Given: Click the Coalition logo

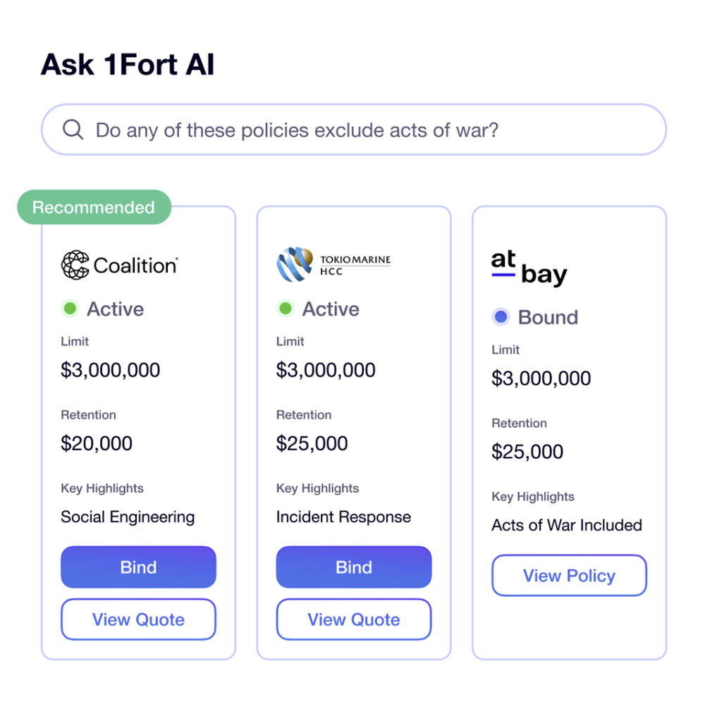Looking at the screenshot, I should 119,265.
